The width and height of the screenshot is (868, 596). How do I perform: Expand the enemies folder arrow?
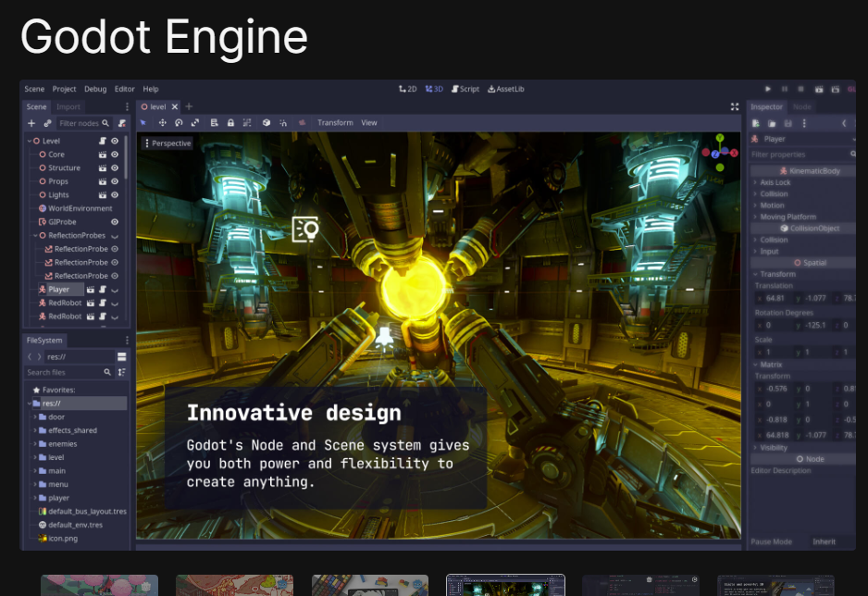pos(35,444)
